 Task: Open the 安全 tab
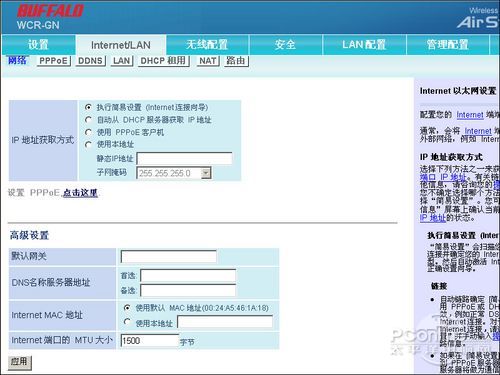[x=285, y=45]
